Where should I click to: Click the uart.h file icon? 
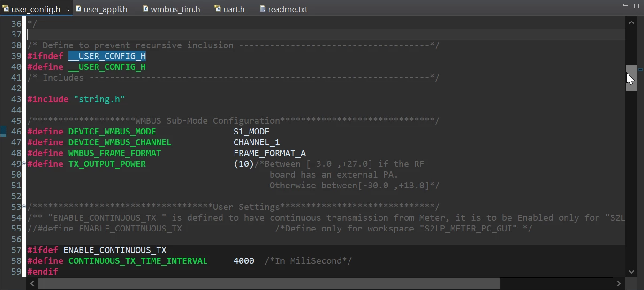pyautogui.click(x=218, y=9)
